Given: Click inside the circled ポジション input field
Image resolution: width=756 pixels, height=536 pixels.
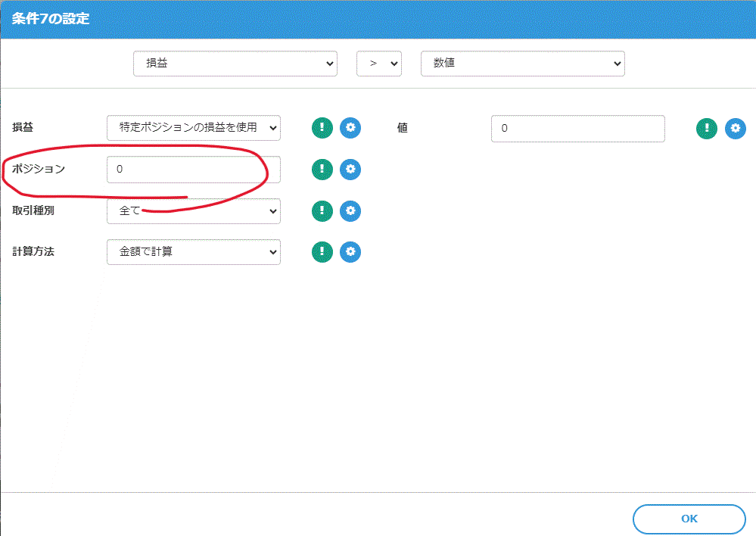Looking at the screenshot, I should [193, 170].
